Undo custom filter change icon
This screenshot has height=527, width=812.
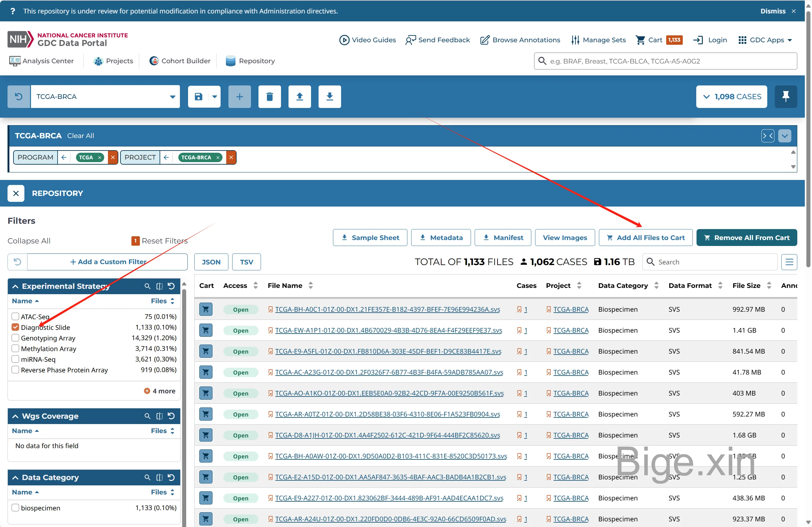(x=18, y=262)
